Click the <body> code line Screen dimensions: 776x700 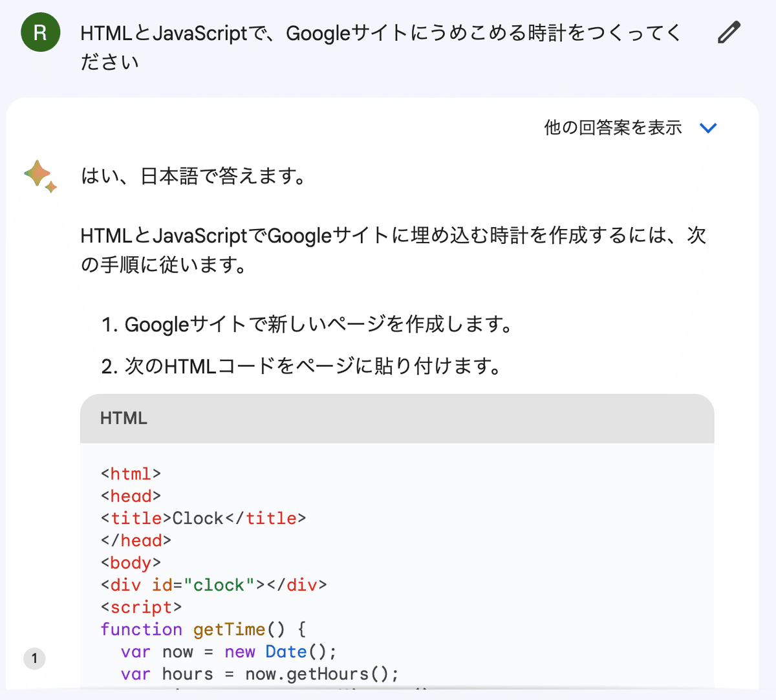coord(131,563)
